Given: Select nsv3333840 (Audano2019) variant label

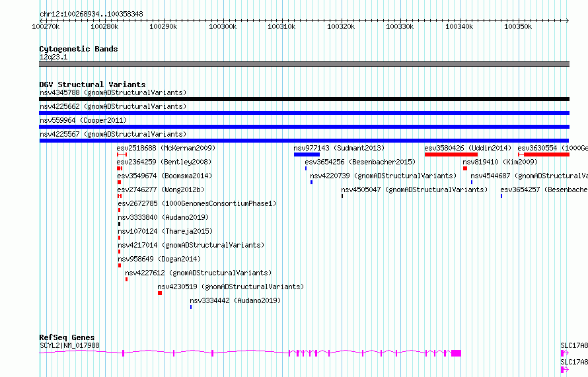Looking at the screenshot, I should [163, 217].
